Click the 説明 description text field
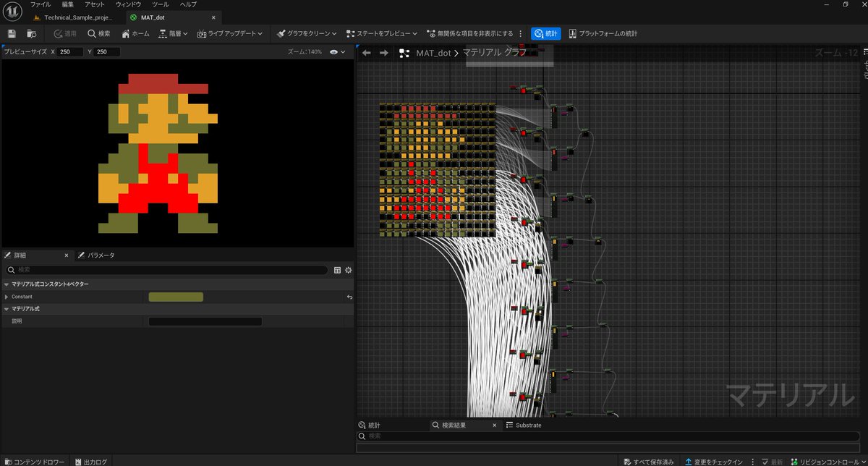 pyautogui.click(x=205, y=321)
